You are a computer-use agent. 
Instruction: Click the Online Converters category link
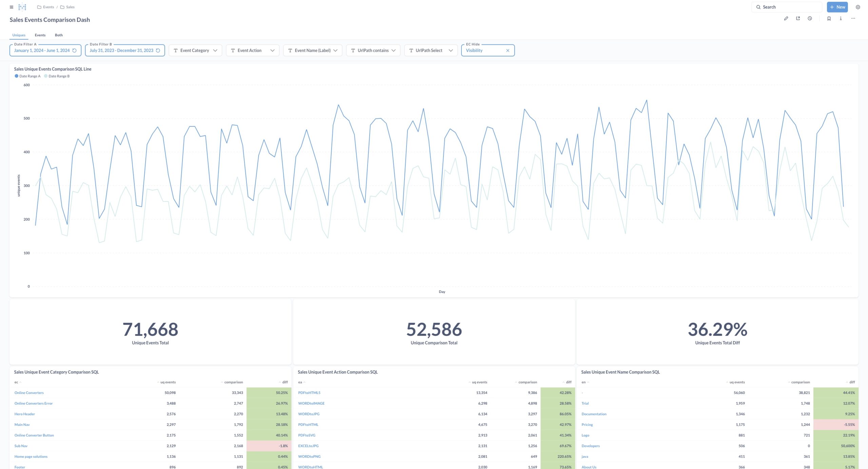[x=29, y=393]
